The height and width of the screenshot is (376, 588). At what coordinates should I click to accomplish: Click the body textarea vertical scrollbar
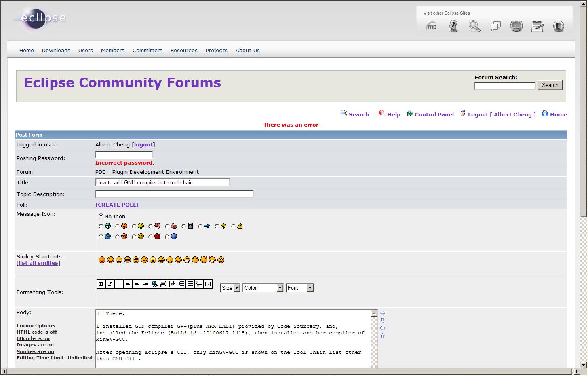point(374,339)
